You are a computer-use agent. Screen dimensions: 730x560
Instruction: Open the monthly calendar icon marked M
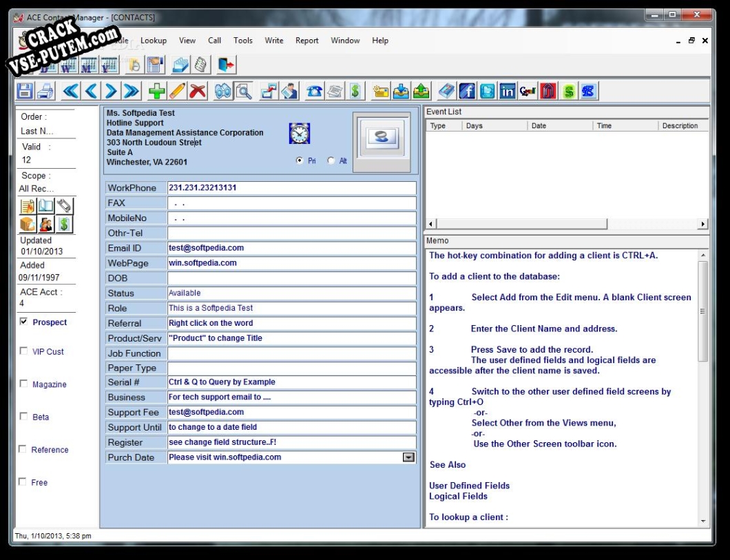(x=88, y=65)
